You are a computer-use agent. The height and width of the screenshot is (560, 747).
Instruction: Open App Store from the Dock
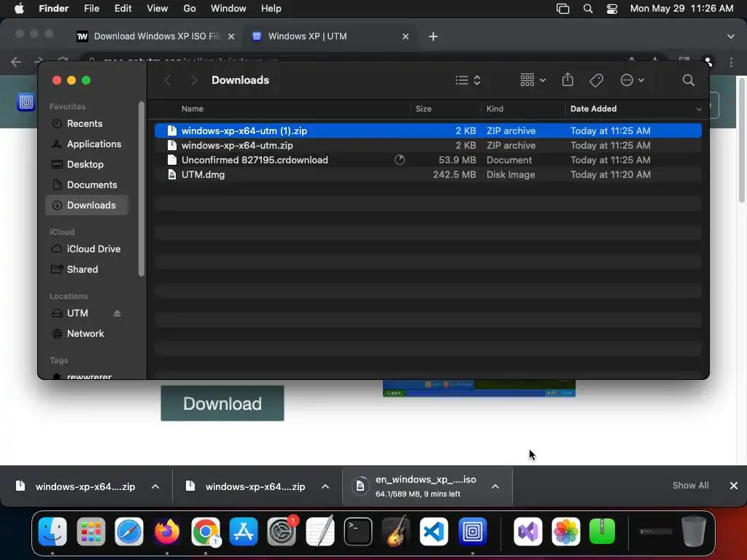click(x=244, y=531)
